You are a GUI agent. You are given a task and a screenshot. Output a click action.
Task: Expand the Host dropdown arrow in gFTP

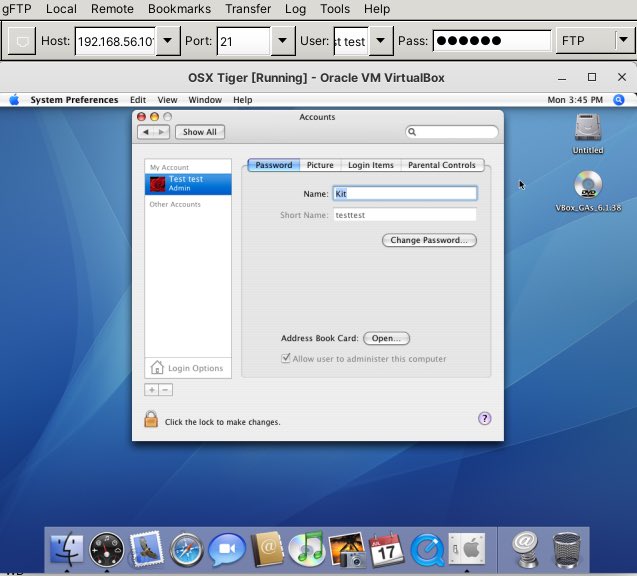click(167, 41)
